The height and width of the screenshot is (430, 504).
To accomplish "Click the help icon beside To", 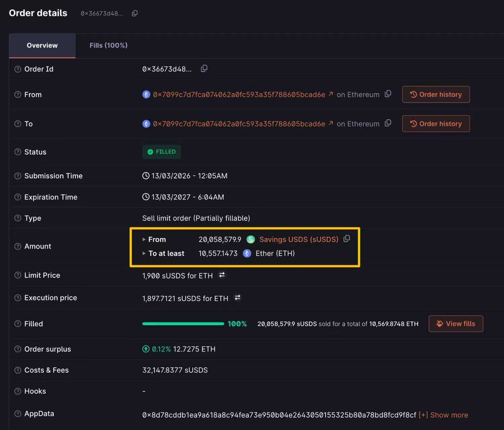I will tap(18, 124).
